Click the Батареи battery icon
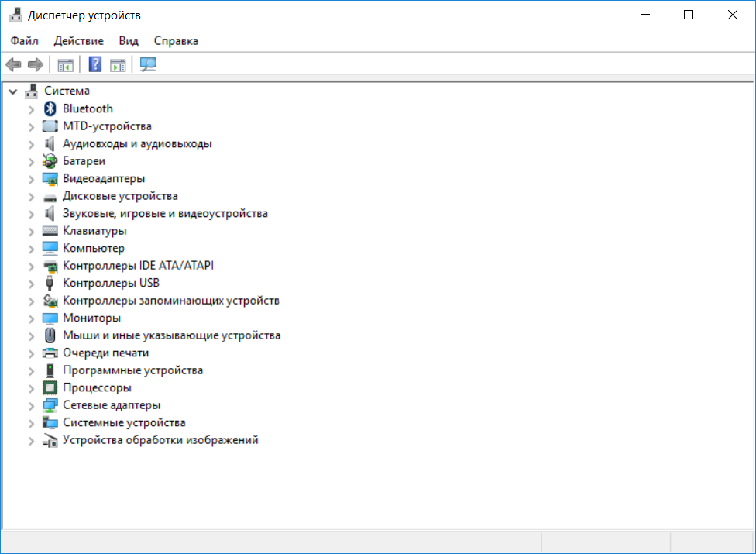The height and width of the screenshot is (554, 756). (x=50, y=161)
